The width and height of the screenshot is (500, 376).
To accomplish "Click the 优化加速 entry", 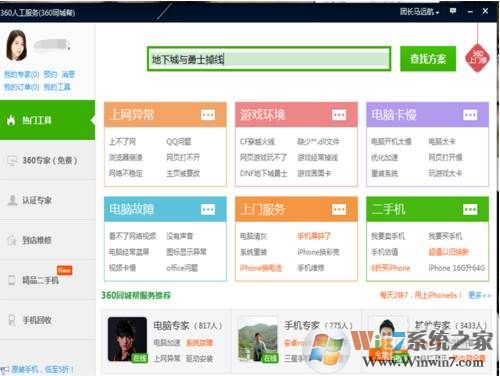I will pos(384,157).
